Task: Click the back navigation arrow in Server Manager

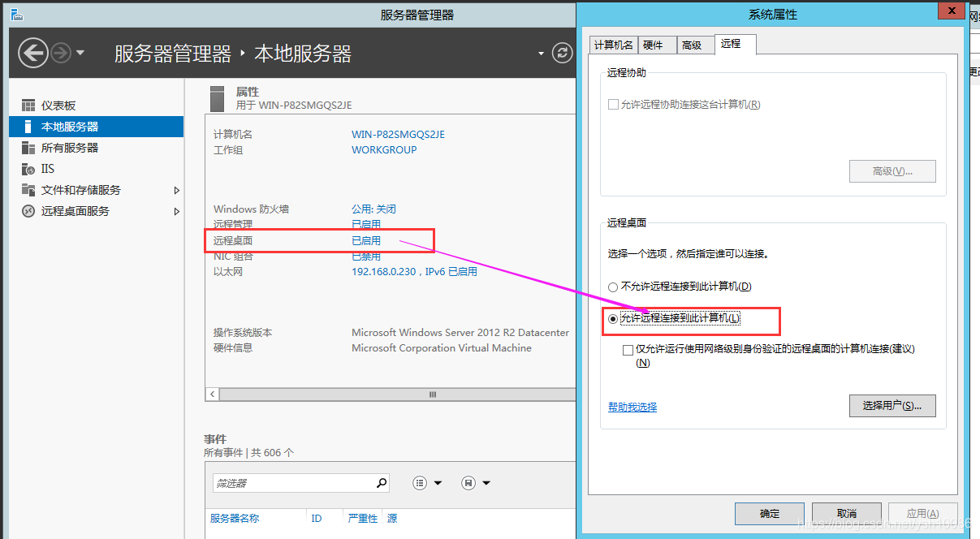Action: point(33,54)
